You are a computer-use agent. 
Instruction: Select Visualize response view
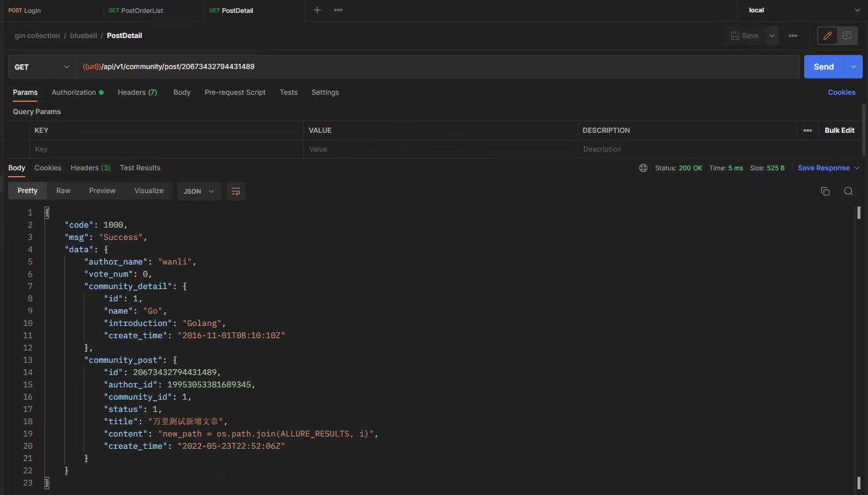point(149,191)
